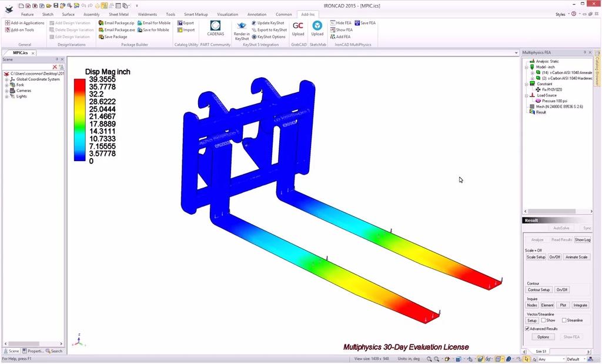The image size is (602, 364).
Task: Expand the (14) s-Carbon AISI 1040 Annealed node
Action: click(532, 73)
